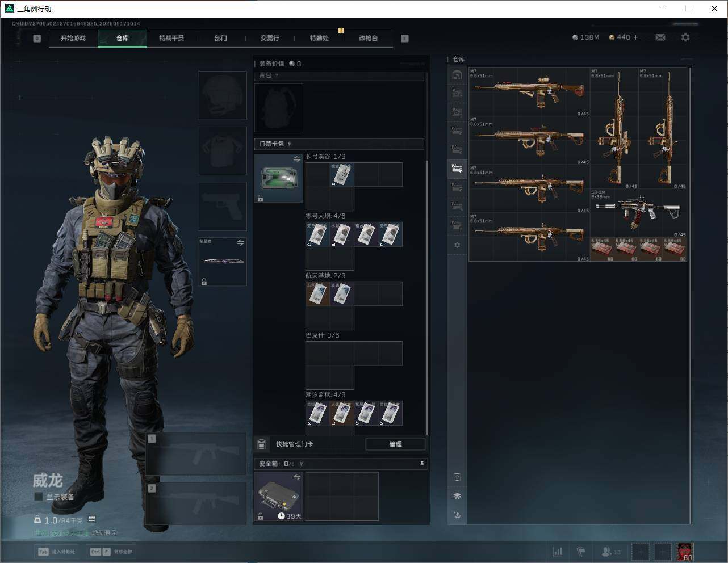This screenshot has width=728, height=563.
Task: Open the 交易行 tab
Action: click(x=270, y=38)
